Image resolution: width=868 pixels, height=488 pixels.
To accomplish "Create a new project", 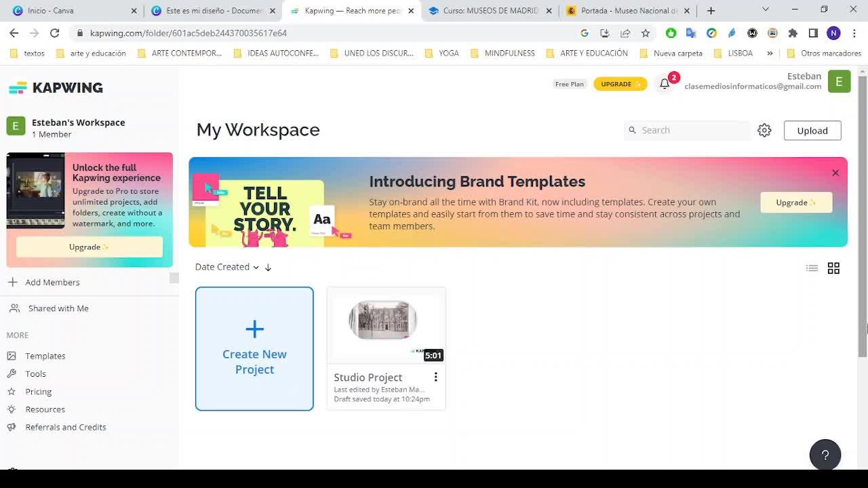I will [x=254, y=348].
